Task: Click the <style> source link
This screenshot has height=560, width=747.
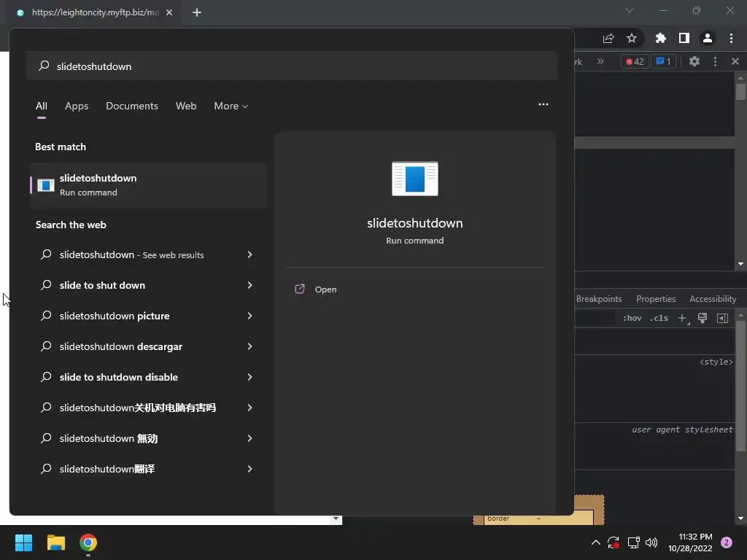Action: [x=716, y=362]
